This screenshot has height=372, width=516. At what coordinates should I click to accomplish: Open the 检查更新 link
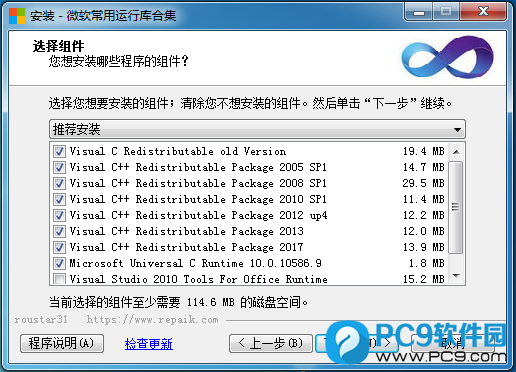pos(149,344)
